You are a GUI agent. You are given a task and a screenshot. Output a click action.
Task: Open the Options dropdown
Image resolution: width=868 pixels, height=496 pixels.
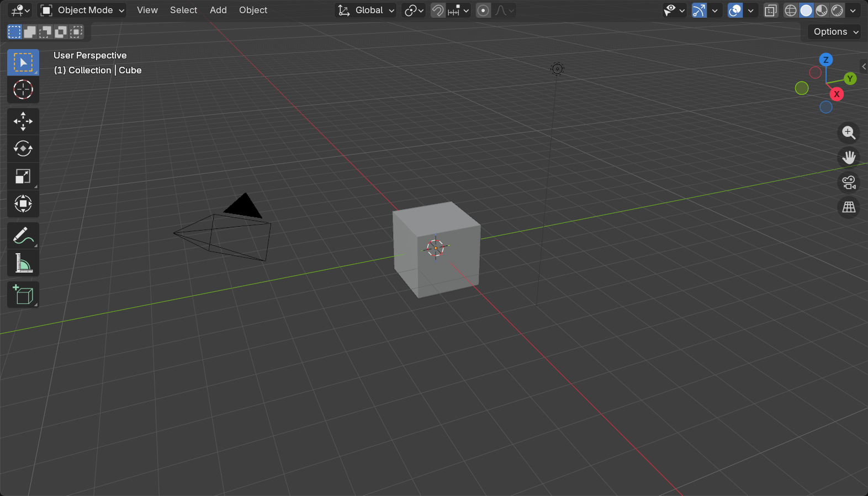tap(834, 32)
